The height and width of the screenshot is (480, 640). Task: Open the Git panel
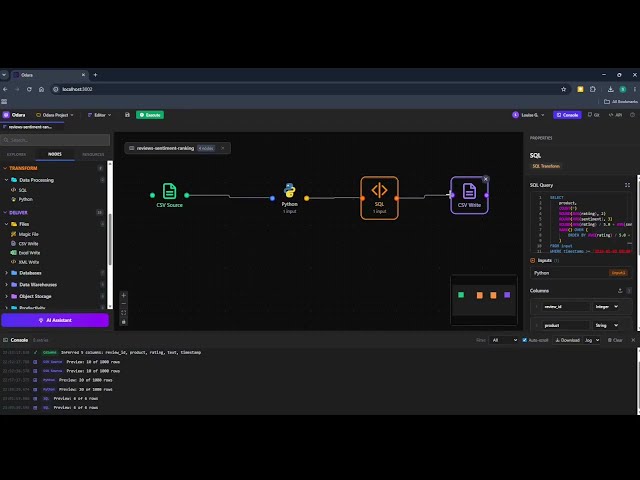593,115
